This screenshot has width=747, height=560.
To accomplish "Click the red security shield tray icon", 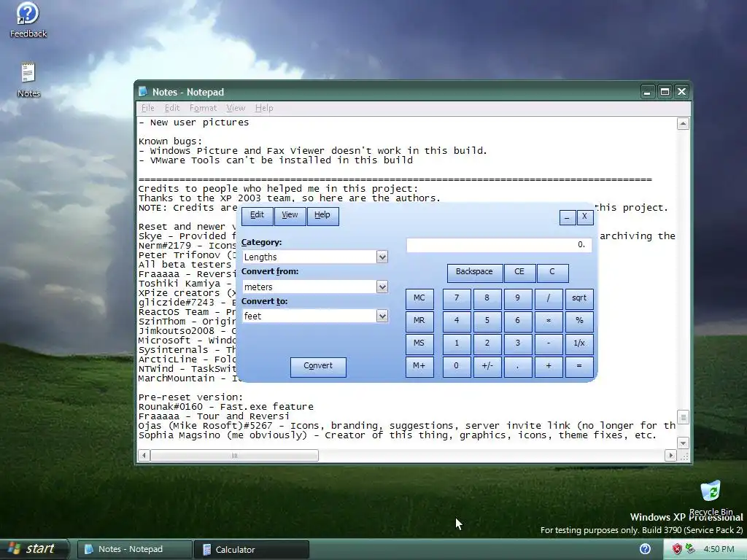I will (x=677, y=549).
